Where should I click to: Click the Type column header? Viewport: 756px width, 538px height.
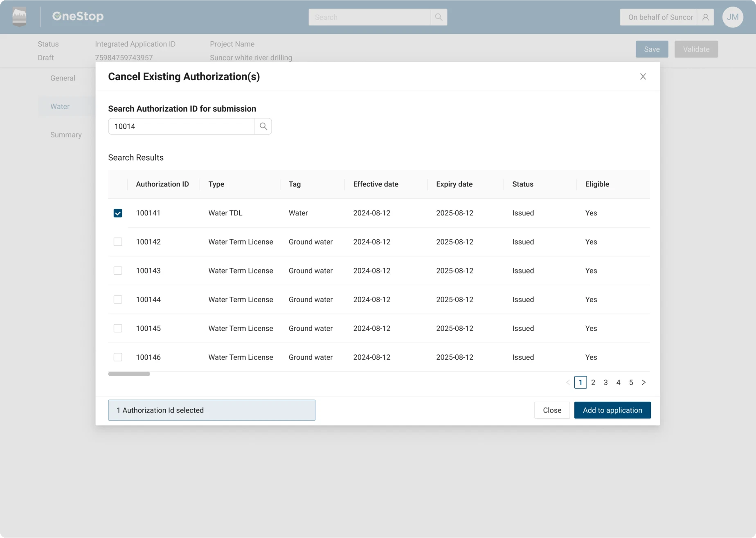pyautogui.click(x=216, y=184)
